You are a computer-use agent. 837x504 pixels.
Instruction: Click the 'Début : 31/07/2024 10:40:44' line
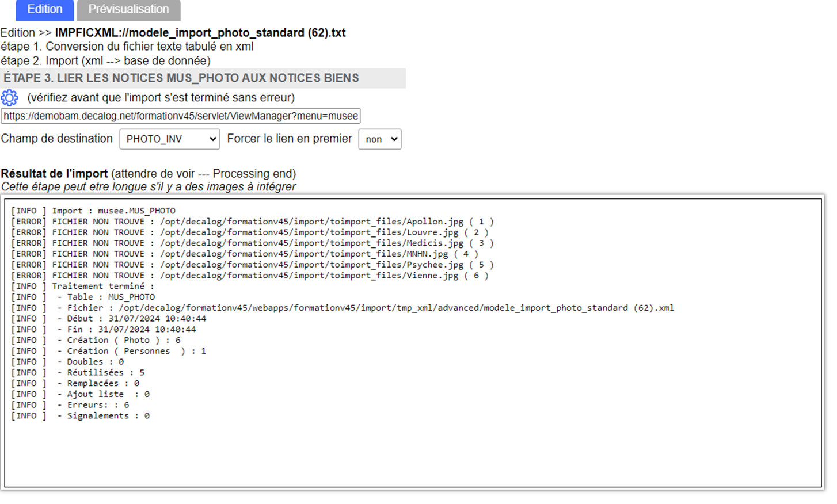(x=109, y=319)
